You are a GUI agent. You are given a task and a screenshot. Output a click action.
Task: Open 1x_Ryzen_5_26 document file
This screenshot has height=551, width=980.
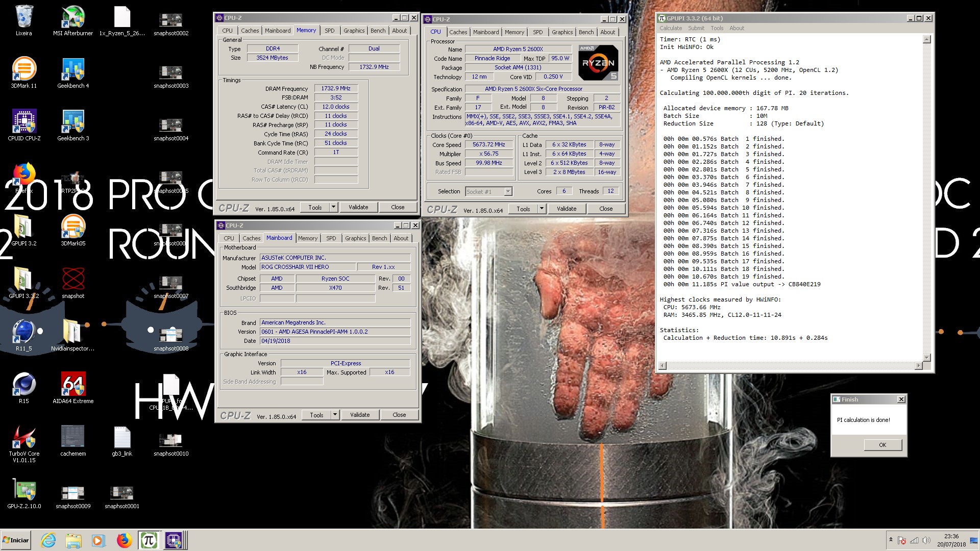click(x=122, y=20)
